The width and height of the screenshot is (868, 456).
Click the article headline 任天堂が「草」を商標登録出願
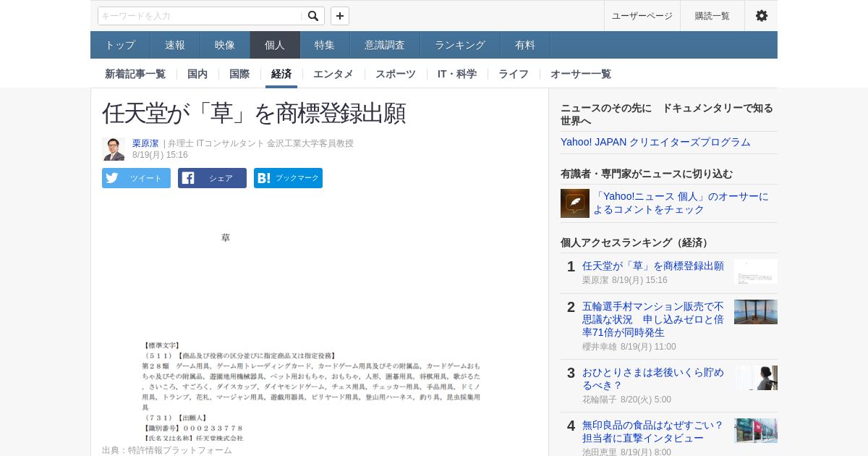click(x=254, y=113)
